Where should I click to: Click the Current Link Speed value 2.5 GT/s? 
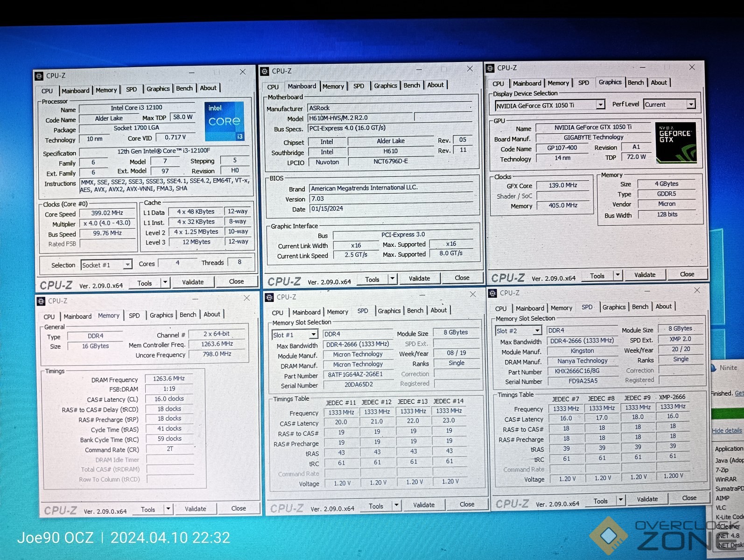click(356, 255)
